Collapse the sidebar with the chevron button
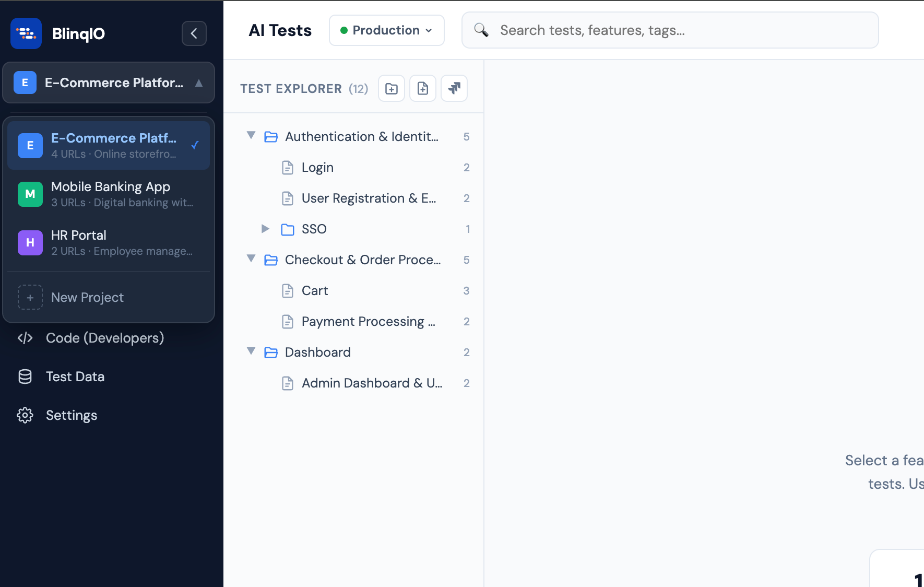The height and width of the screenshot is (587, 924). click(194, 33)
